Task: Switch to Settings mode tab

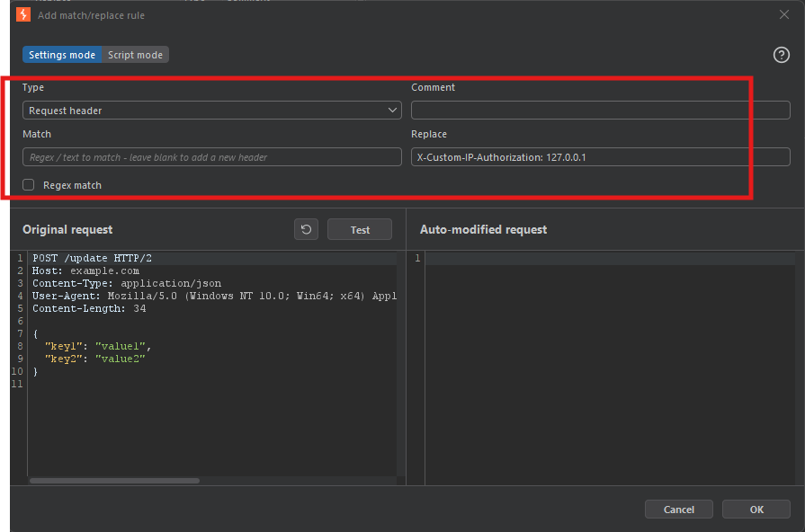Action: 62,55
